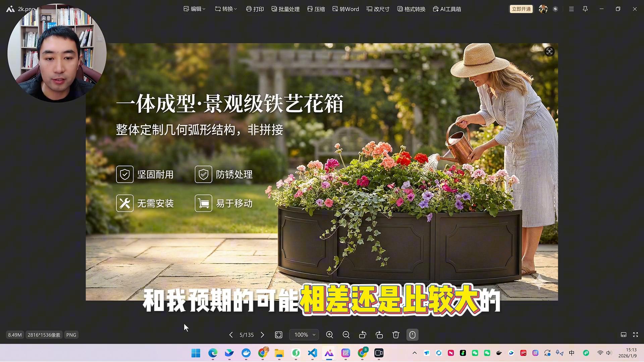Open Visual Studio Code from the taskbar

[x=312, y=353]
